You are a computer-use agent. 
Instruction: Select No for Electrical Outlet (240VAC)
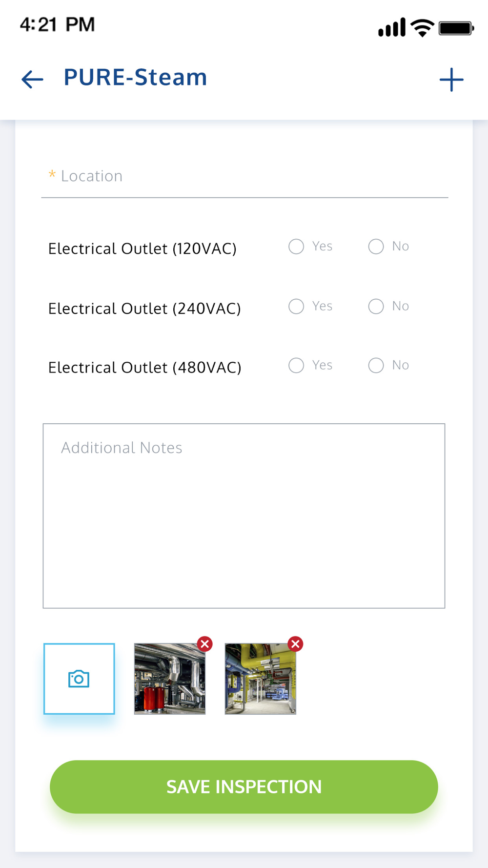pyautogui.click(x=376, y=307)
